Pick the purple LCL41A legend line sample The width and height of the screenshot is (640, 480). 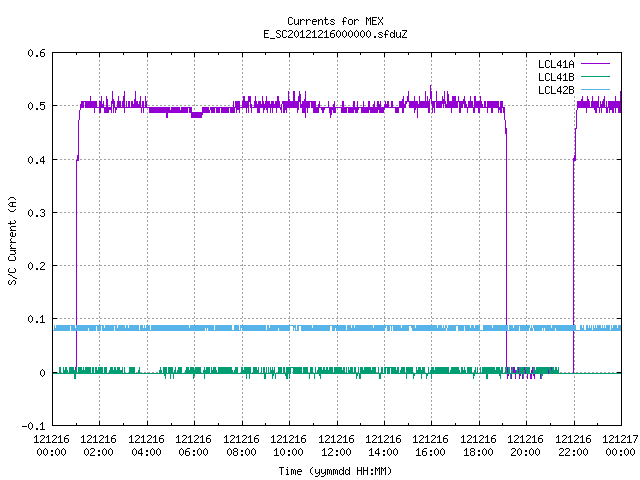596,64
